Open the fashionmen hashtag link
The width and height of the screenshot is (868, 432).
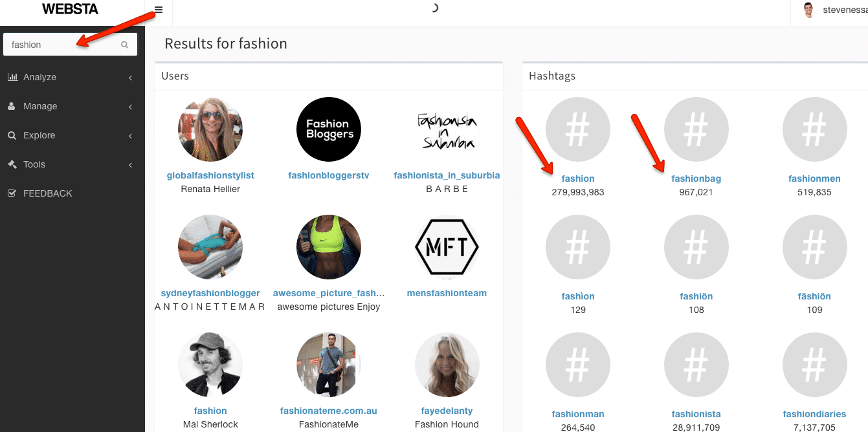click(814, 178)
